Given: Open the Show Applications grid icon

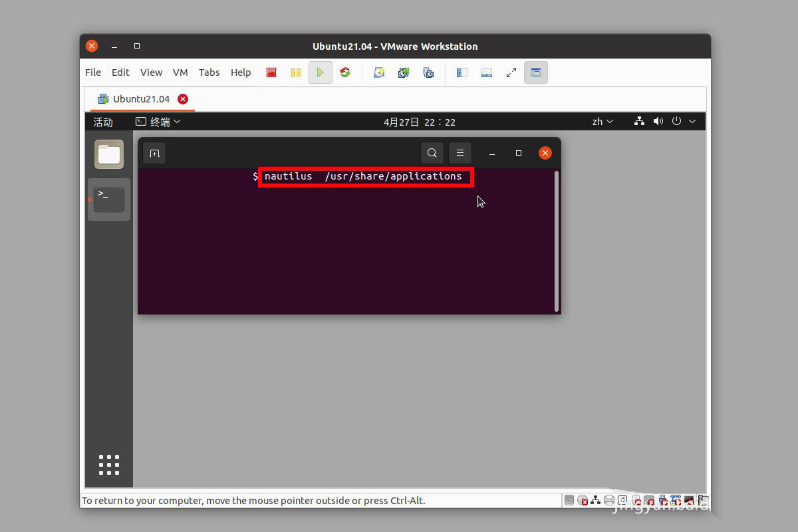Looking at the screenshot, I should click(x=109, y=465).
